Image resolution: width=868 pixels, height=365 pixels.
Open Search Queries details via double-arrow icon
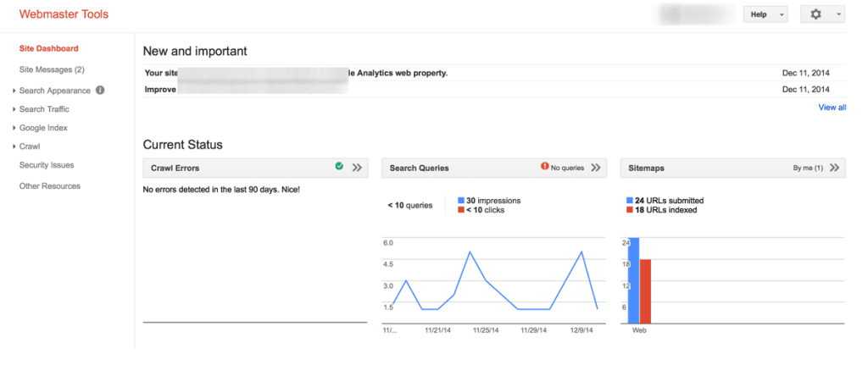596,168
